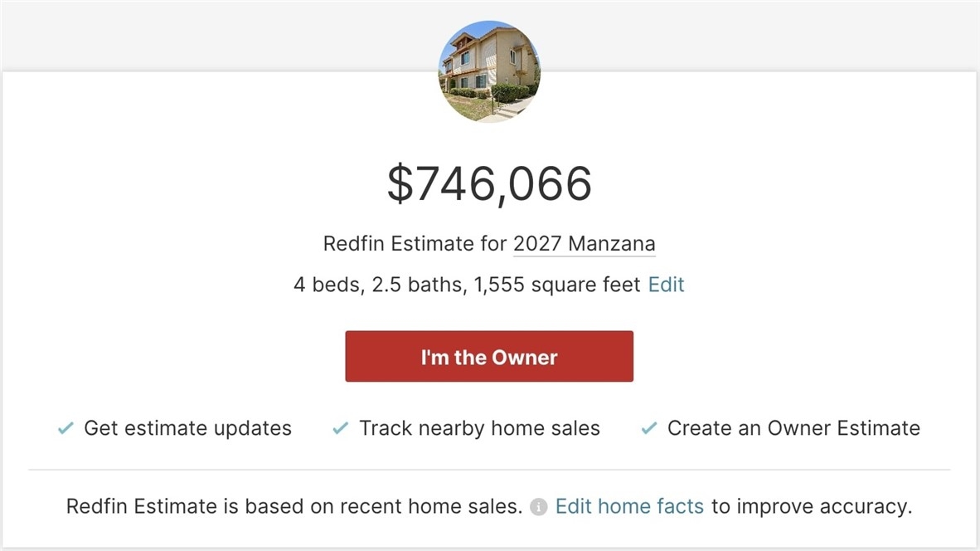Click the Track nearby home sales text

479,428
